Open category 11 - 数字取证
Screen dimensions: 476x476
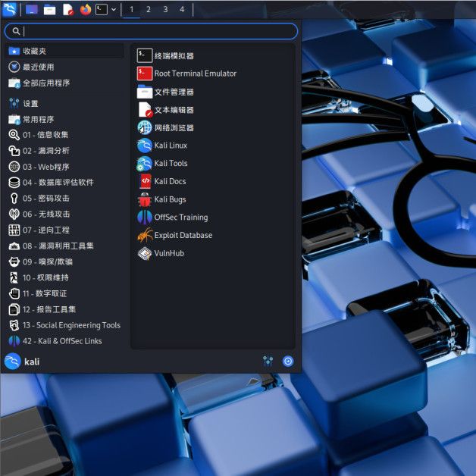click(65, 293)
